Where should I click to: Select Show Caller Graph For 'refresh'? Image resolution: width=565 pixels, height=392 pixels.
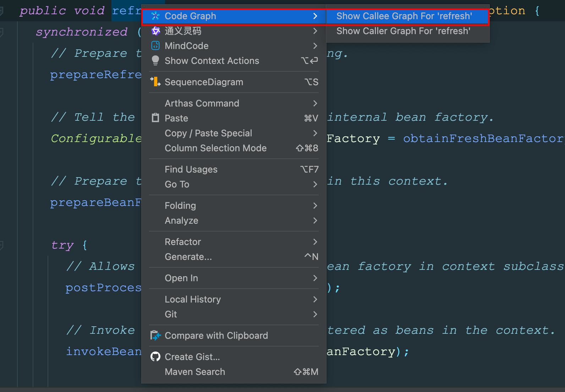pos(407,31)
